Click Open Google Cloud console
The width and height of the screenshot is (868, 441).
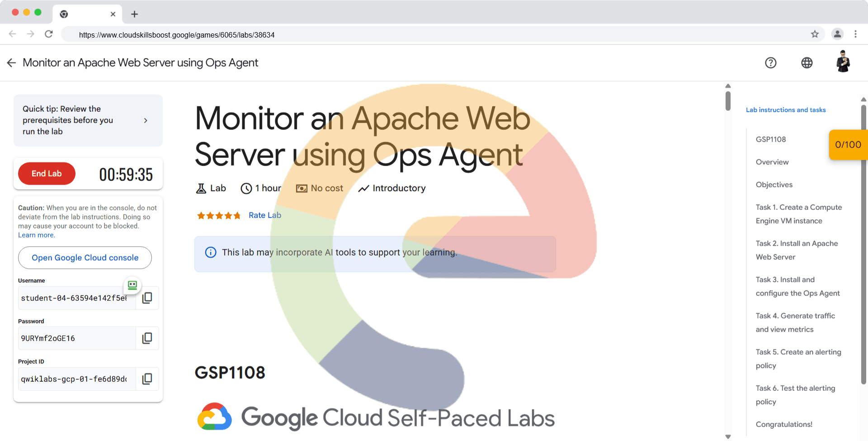85,258
